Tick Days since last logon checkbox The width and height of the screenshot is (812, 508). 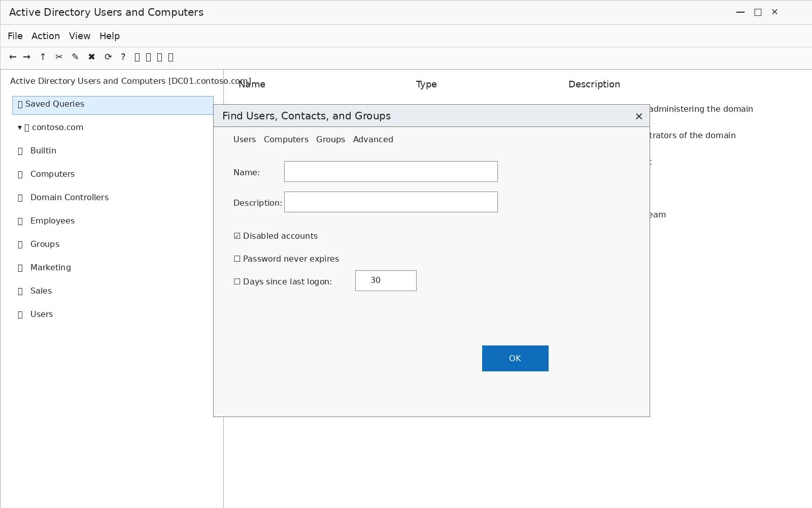[237, 281]
